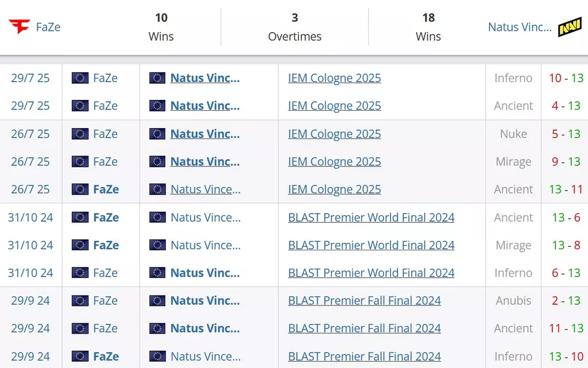Image resolution: width=588 pixels, height=368 pixels.
Task: Click the 18 Wins stat for Natus Vincere
Action: tap(428, 27)
